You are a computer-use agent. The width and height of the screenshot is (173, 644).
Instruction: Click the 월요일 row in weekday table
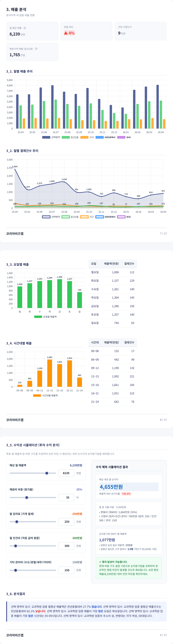[113, 272]
